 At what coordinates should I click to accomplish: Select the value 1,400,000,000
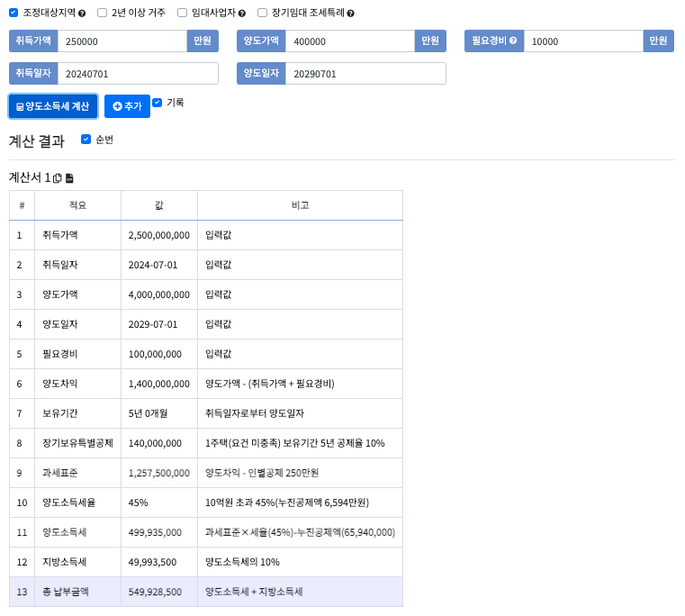(x=159, y=384)
